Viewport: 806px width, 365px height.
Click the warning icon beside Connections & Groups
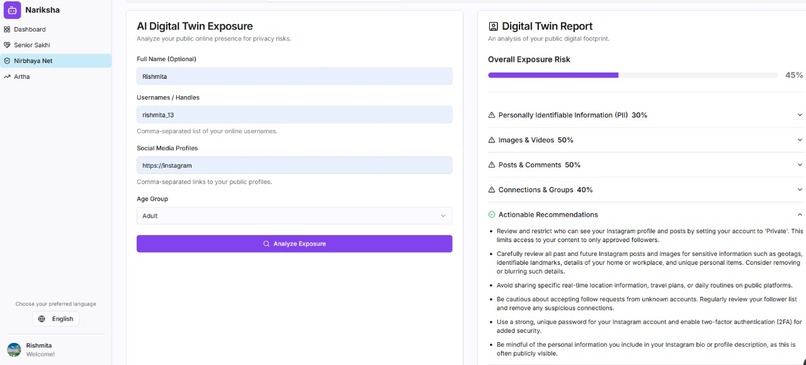[491, 190]
